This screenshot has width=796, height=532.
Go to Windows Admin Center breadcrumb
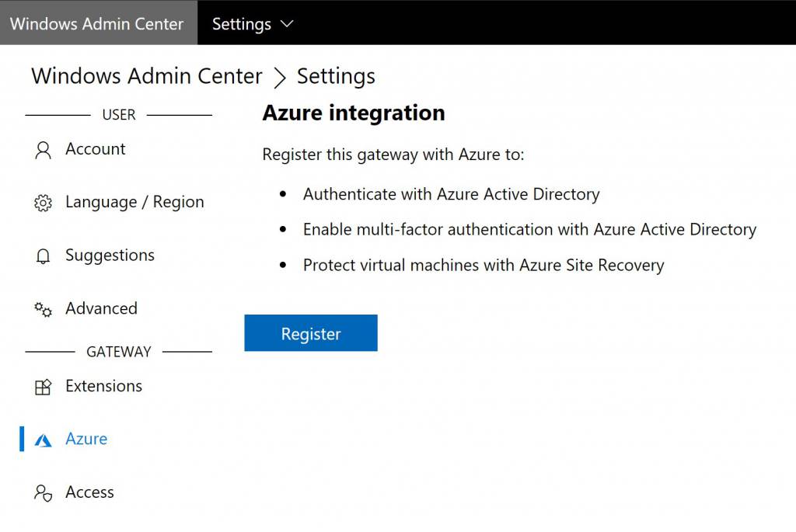147,76
